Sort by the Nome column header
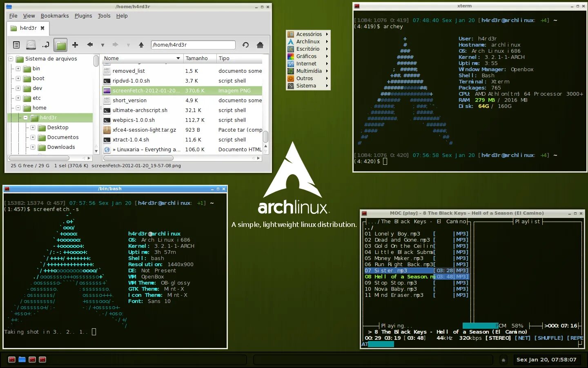 point(143,58)
